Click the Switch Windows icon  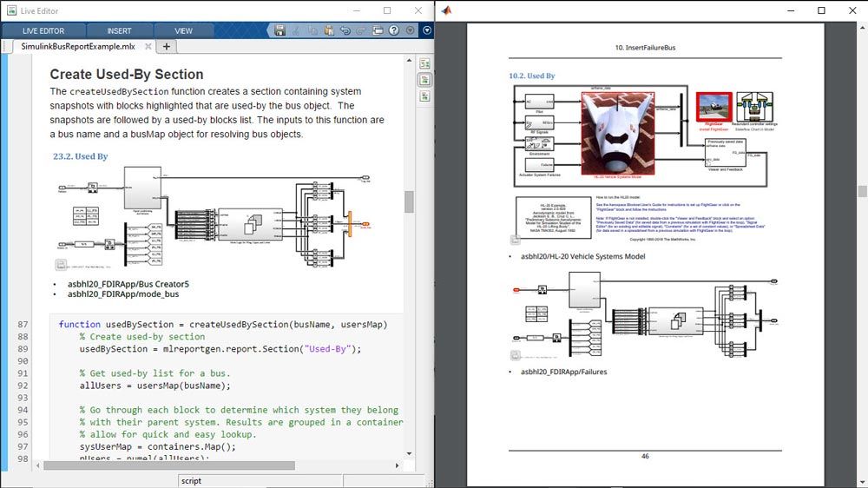[378, 30]
